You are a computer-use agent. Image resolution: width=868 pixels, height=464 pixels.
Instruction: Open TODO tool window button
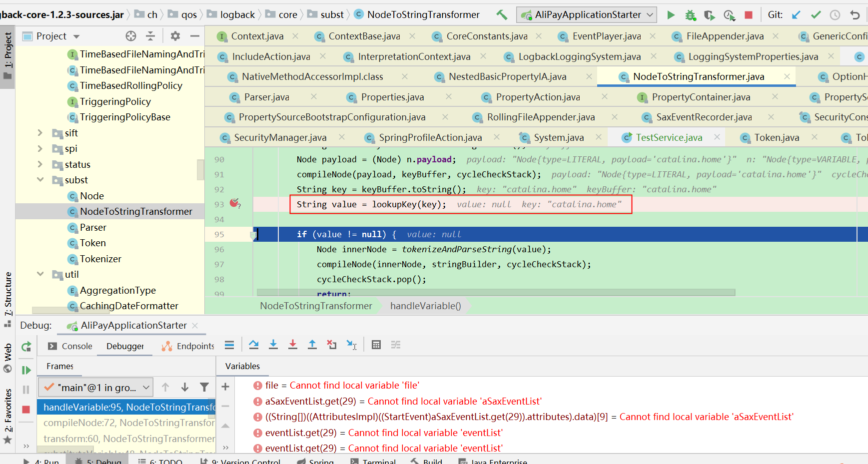click(x=160, y=461)
